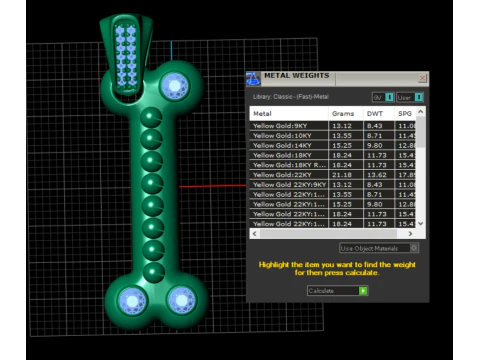The height and width of the screenshot is (360, 480).
Task: Select the Yellow Gold:10KY row
Action: [x=332, y=136]
